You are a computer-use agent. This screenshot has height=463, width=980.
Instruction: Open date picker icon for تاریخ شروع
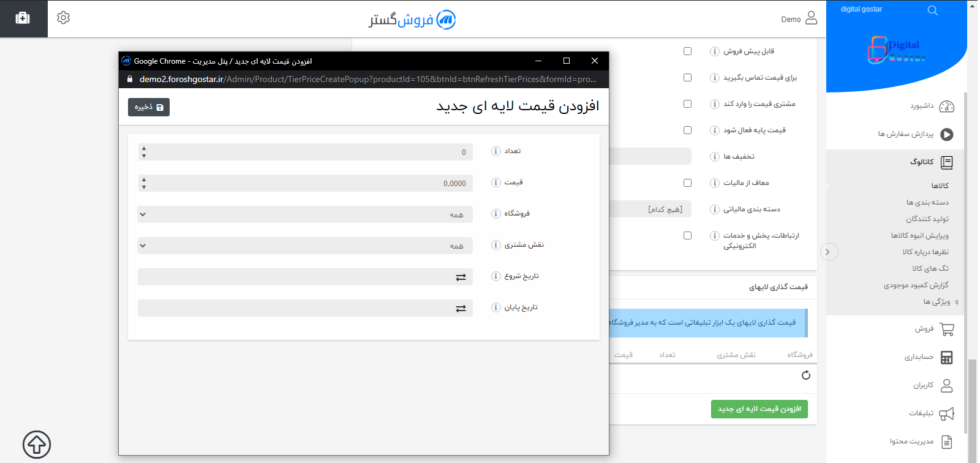[x=461, y=277]
